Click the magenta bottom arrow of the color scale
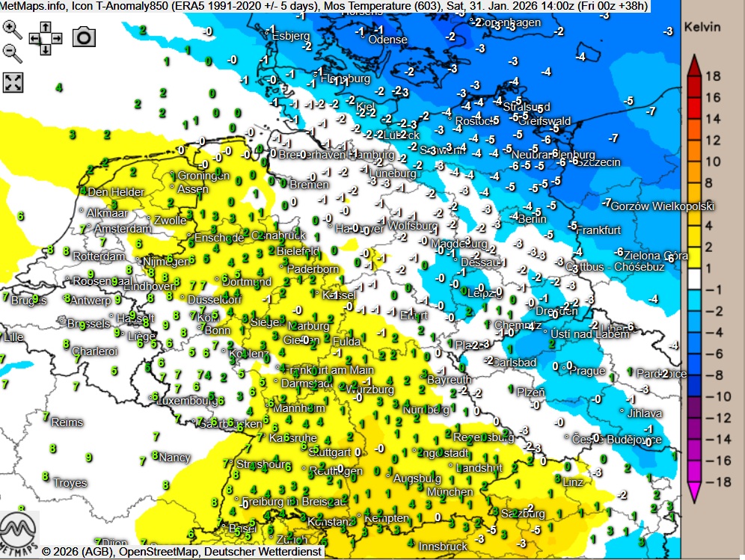The height and width of the screenshot is (560, 745). [x=694, y=490]
